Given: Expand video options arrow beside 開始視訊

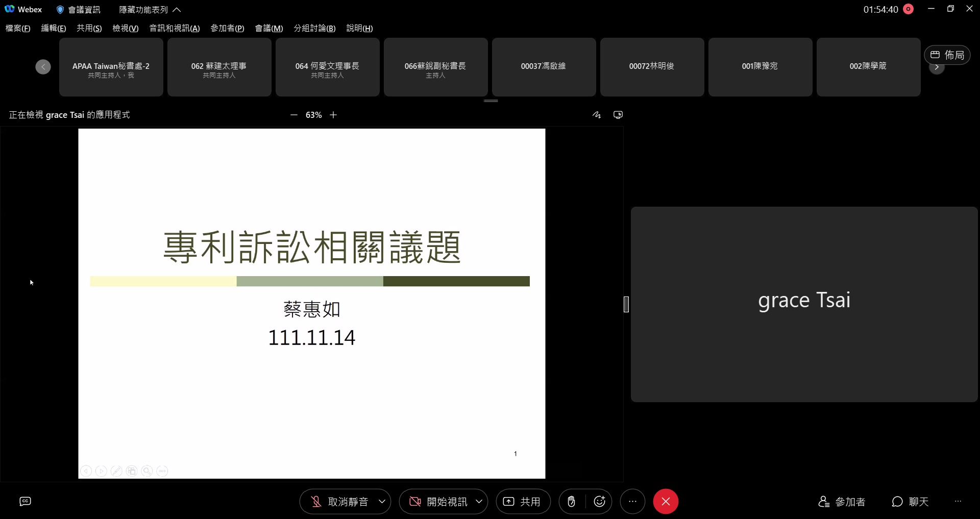Looking at the screenshot, I should [x=479, y=502].
